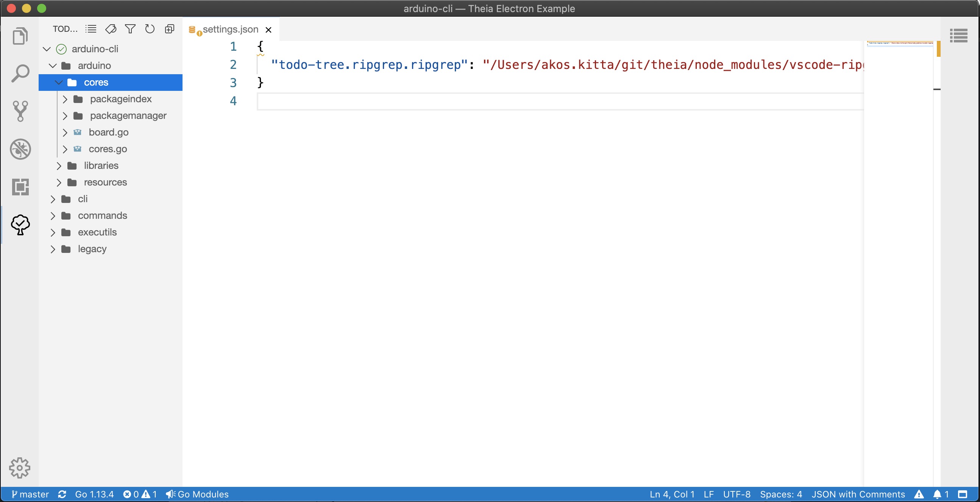Screen dimensions: 980x502
Task: Refresh the Todo Tree list
Action: [150, 29]
